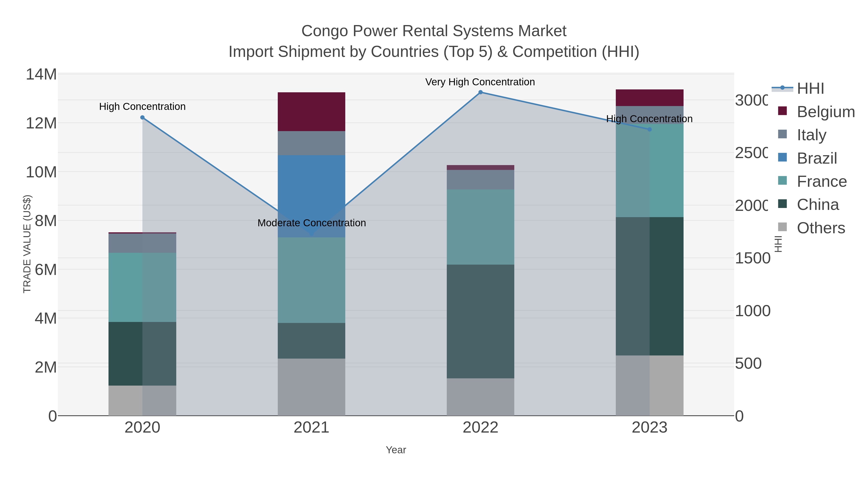Click the 'High Concentration' label above 2023

coord(649,119)
